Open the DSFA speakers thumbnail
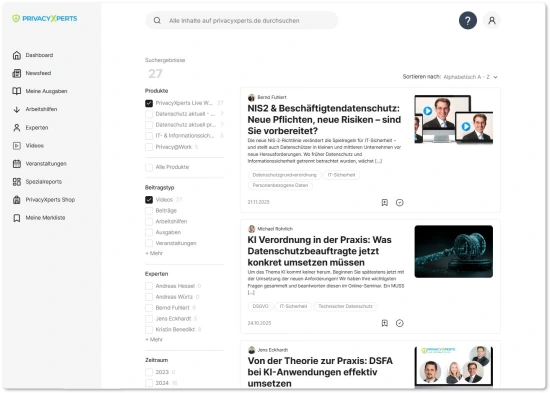Viewport: 550px width, 393px height. [x=454, y=367]
